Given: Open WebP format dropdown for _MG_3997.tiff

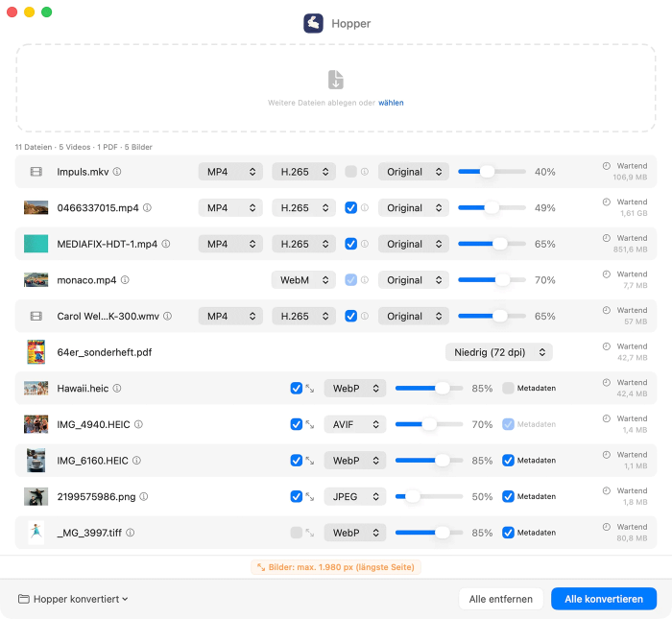Looking at the screenshot, I should click(x=355, y=533).
